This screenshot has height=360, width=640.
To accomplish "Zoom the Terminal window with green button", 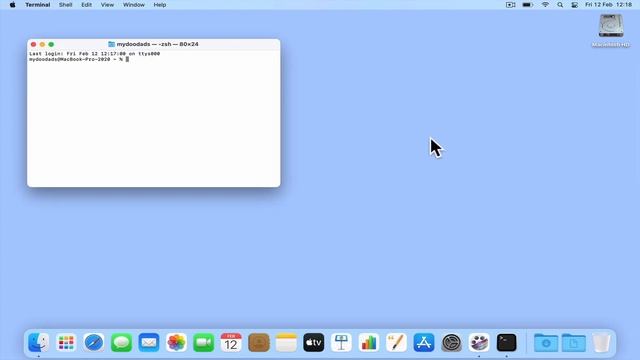I will point(51,44).
